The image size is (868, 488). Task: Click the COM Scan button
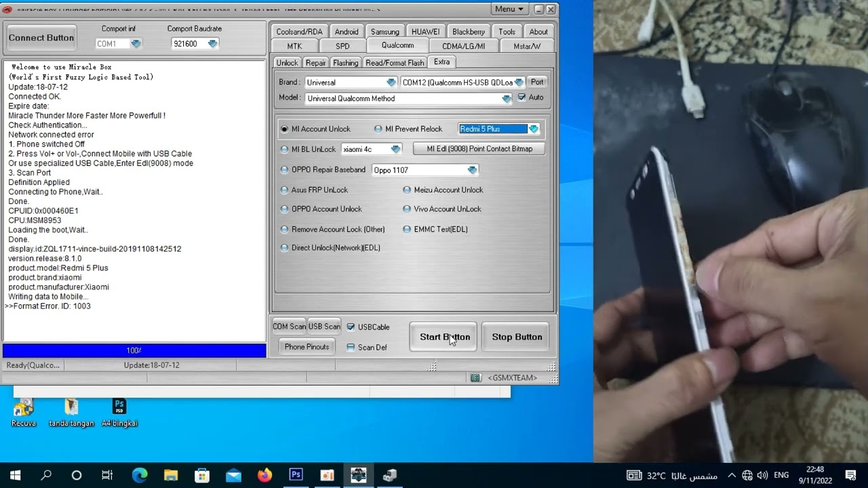pyautogui.click(x=290, y=327)
